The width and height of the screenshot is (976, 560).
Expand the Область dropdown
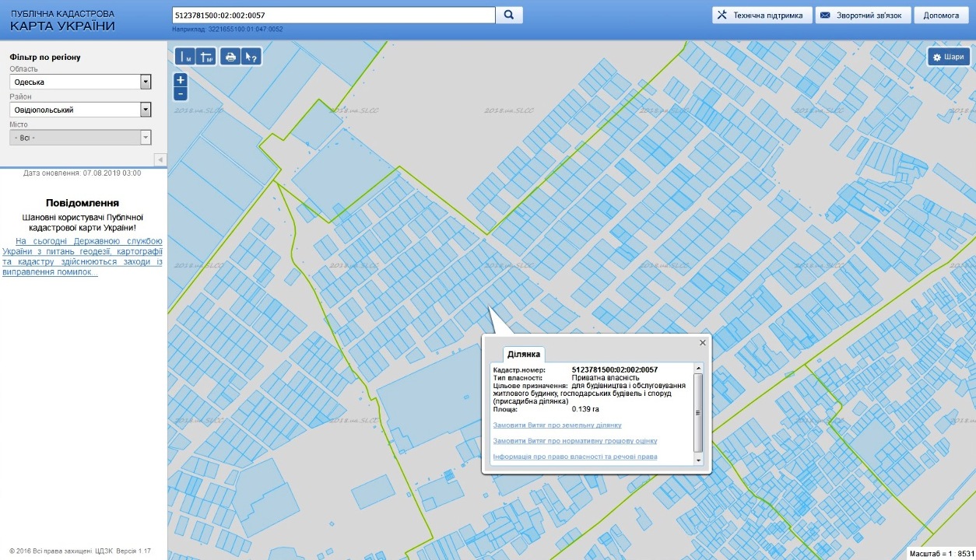[x=146, y=82]
